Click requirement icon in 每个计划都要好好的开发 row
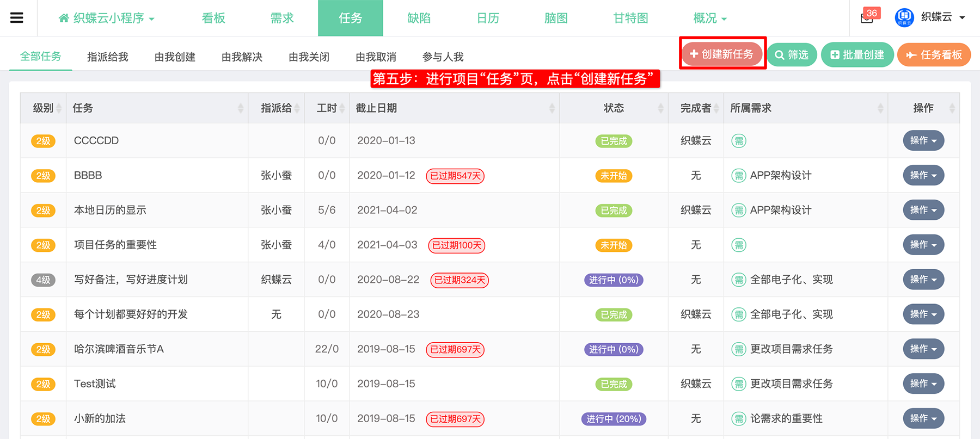Screen dimensions: 980x439 coord(739,314)
